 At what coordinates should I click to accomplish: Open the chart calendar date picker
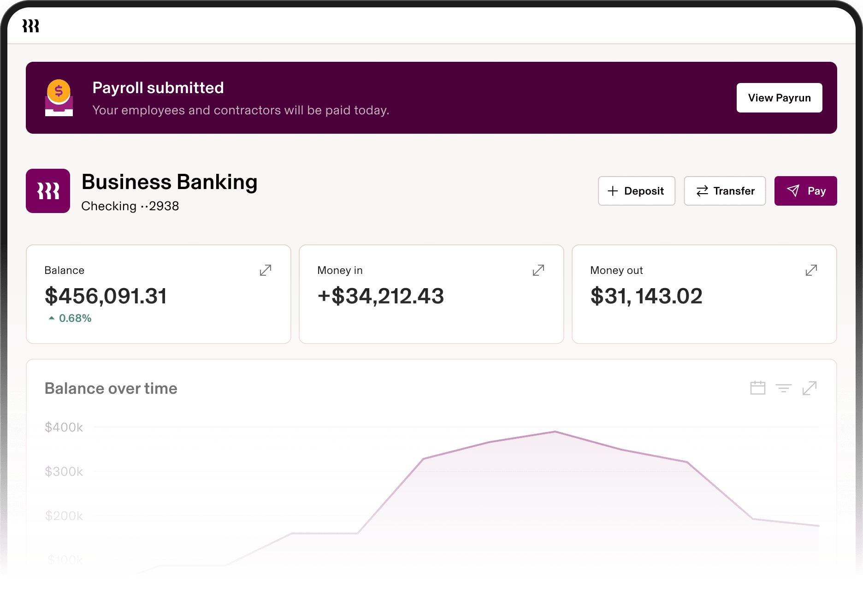coord(758,388)
